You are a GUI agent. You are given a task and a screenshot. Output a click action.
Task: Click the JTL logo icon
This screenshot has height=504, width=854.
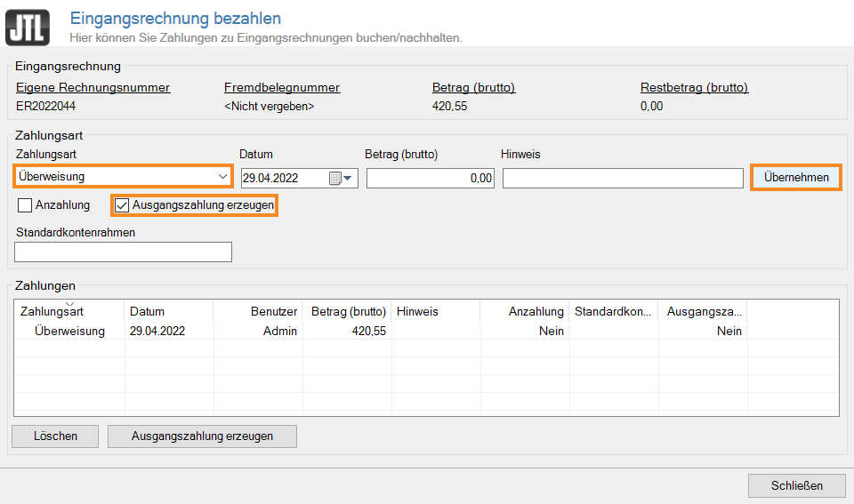(28, 28)
